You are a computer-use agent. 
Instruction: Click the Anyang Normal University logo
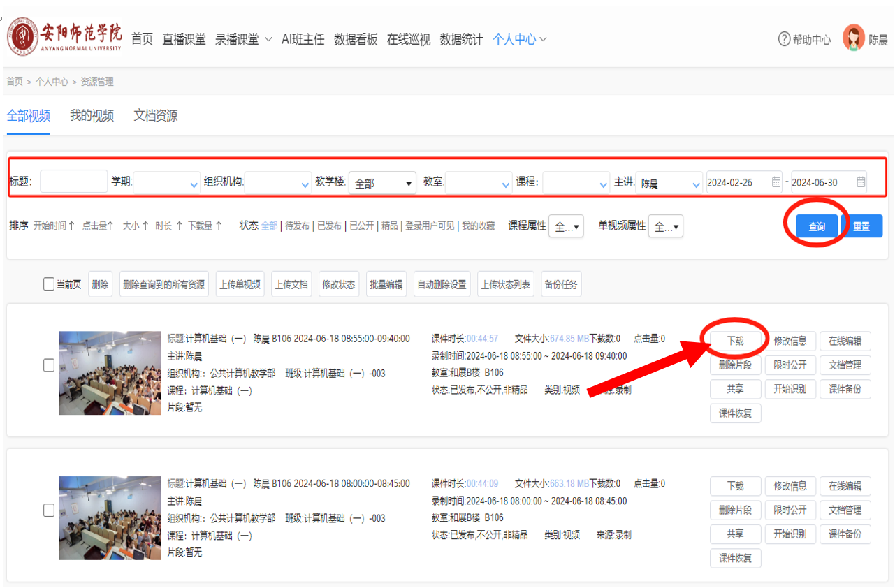point(64,38)
